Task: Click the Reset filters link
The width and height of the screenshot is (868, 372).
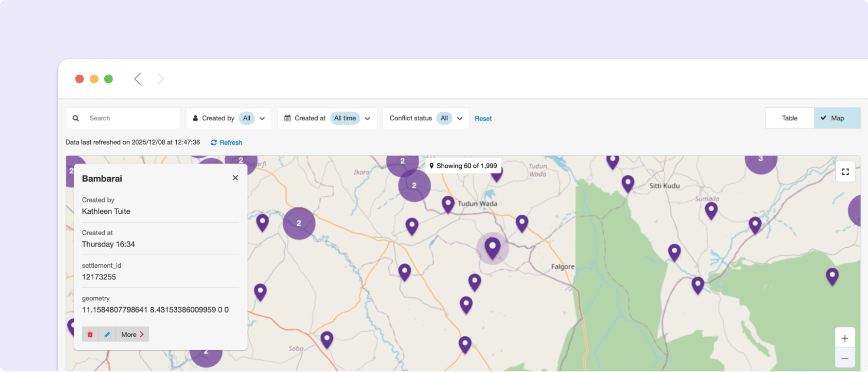Action: click(483, 119)
